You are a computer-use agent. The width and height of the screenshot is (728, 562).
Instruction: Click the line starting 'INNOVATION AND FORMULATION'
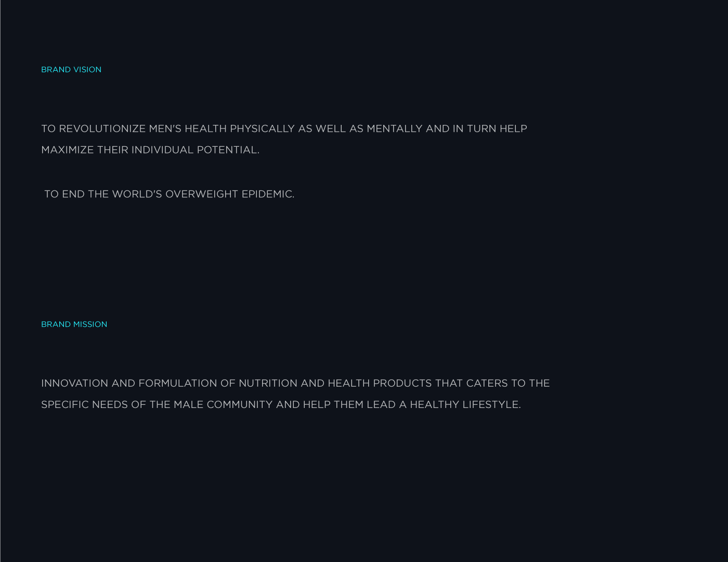point(295,384)
